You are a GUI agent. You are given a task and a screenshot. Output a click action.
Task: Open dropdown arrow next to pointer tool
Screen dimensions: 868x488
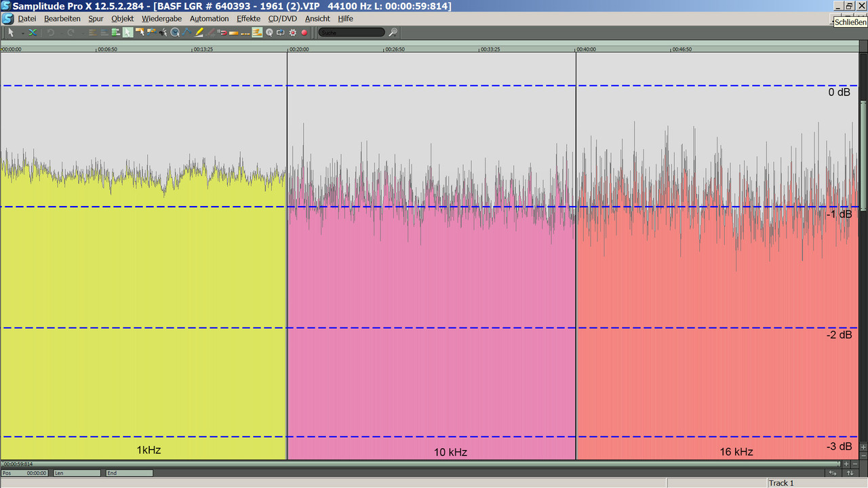[22, 33]
